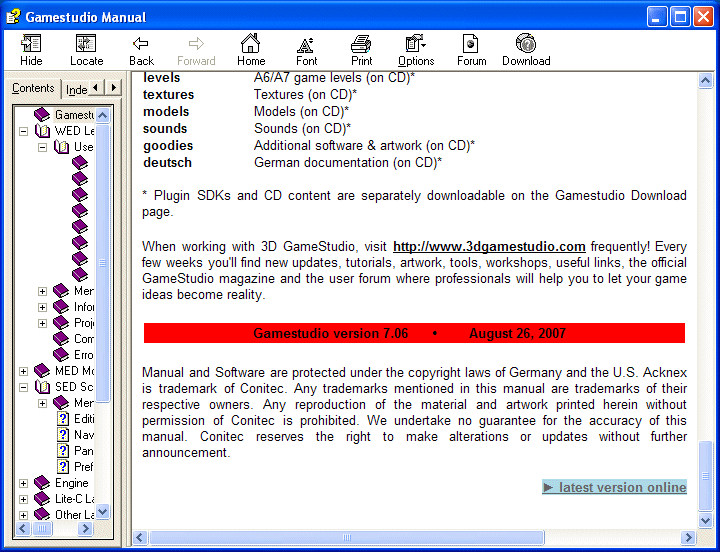Click the content horizontal scrollbar thumb
Screen dimensions: 720x552
[347, 537]
